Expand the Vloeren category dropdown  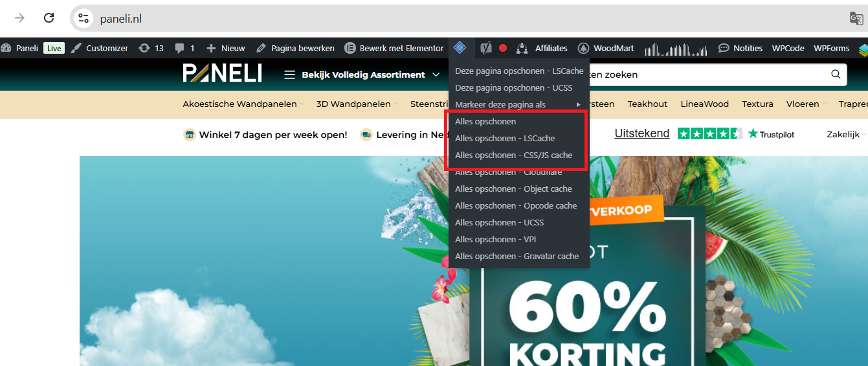coord(806,104)
